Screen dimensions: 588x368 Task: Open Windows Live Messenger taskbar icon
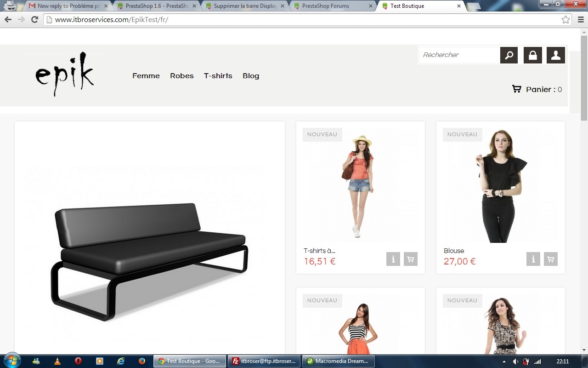point(36,361)
